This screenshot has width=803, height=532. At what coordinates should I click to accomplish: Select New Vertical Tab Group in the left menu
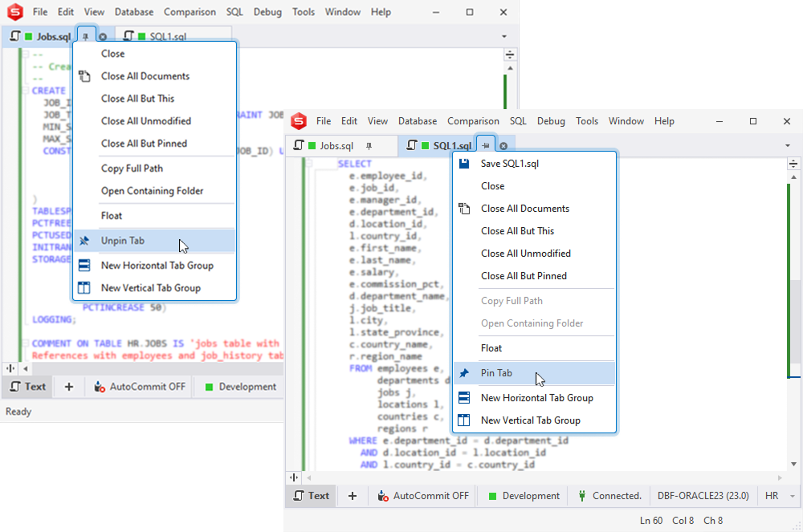pos(155,288)
